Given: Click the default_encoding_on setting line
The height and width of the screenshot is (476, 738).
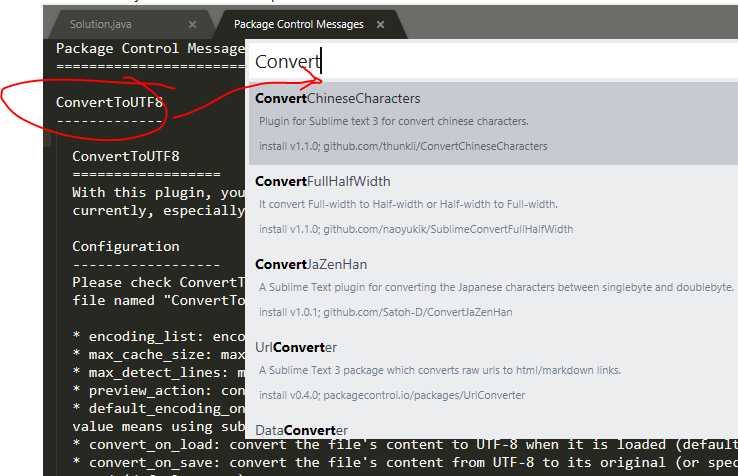Looking at the screenshot, I should pyautogui.click(x=159, y=409).
